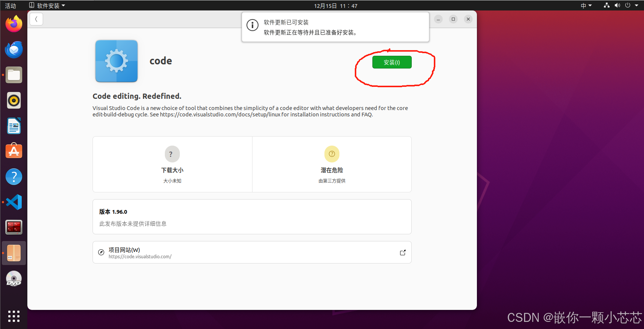Maximize the software install window
The image size is (644, 329).
453,19
